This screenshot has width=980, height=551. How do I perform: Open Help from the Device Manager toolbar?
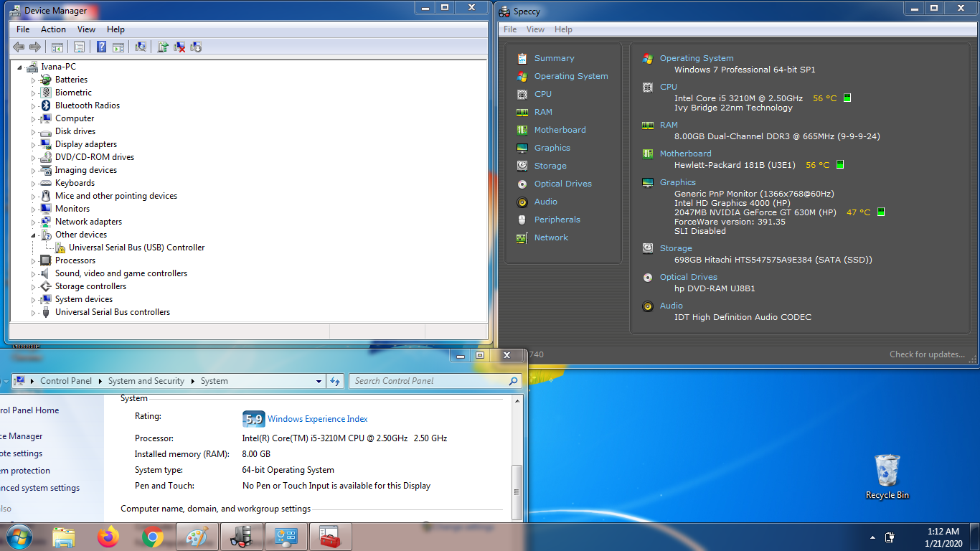101,47
